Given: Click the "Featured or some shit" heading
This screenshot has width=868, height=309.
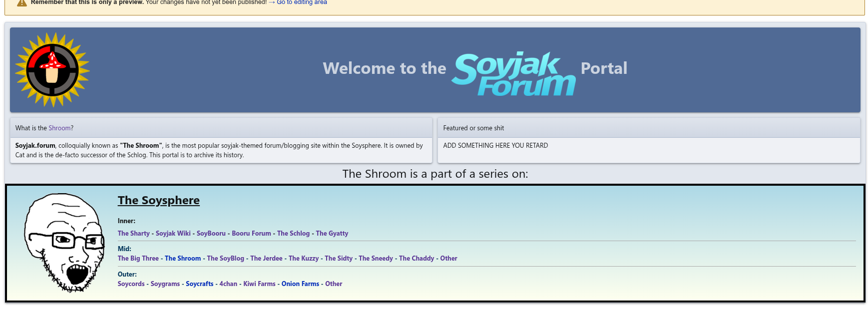Looking at the screenshot, I should pos(473,128).
